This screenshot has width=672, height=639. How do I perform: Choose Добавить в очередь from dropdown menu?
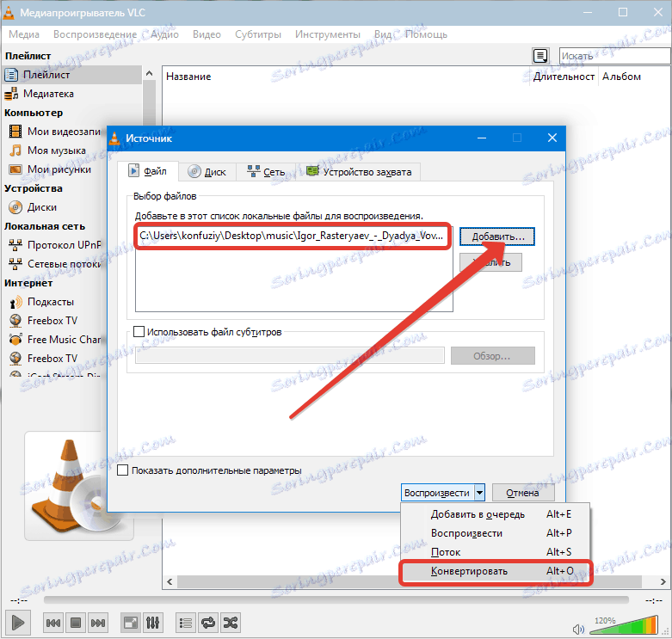(496, 514)
